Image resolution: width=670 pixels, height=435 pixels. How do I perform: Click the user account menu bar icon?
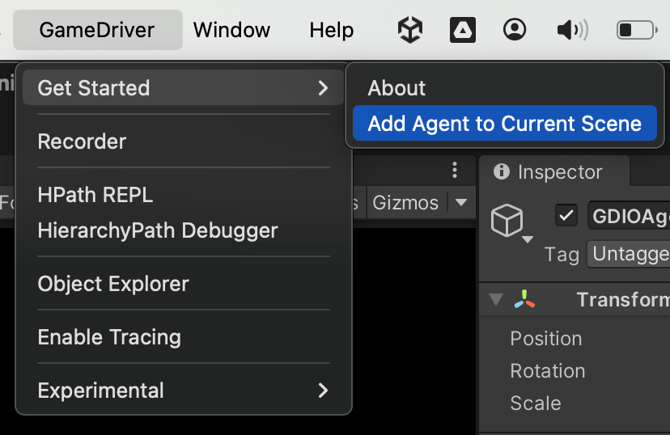pos(514,30)
